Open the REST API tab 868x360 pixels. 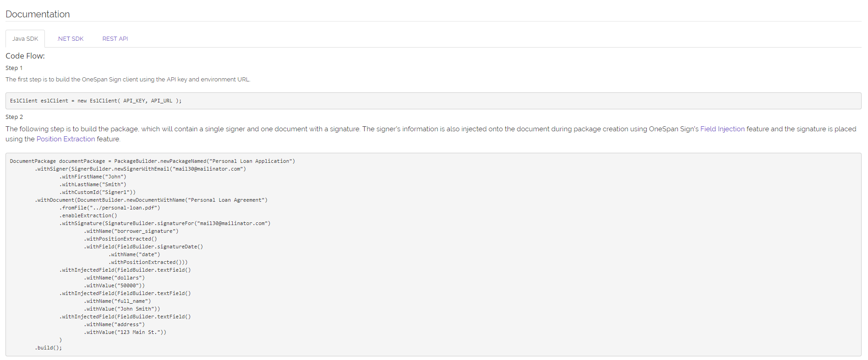(x=115, y=39)
